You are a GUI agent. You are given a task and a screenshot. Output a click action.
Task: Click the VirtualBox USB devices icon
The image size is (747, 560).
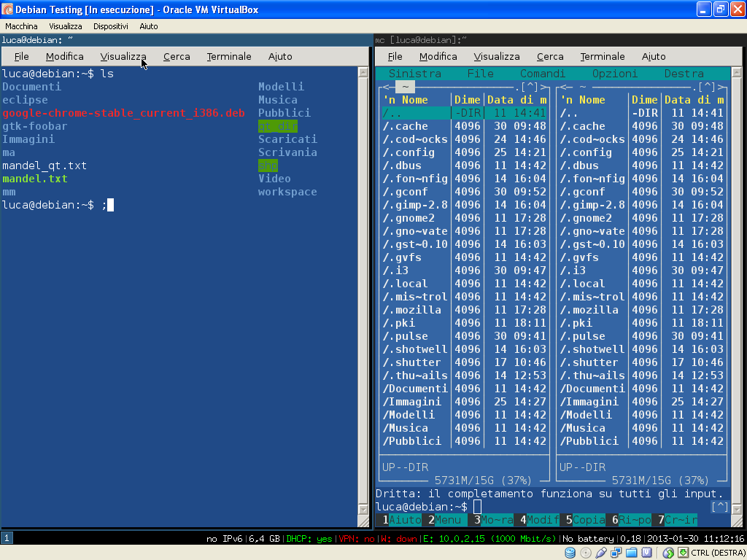pyautogui.click(x=601, y=553)
